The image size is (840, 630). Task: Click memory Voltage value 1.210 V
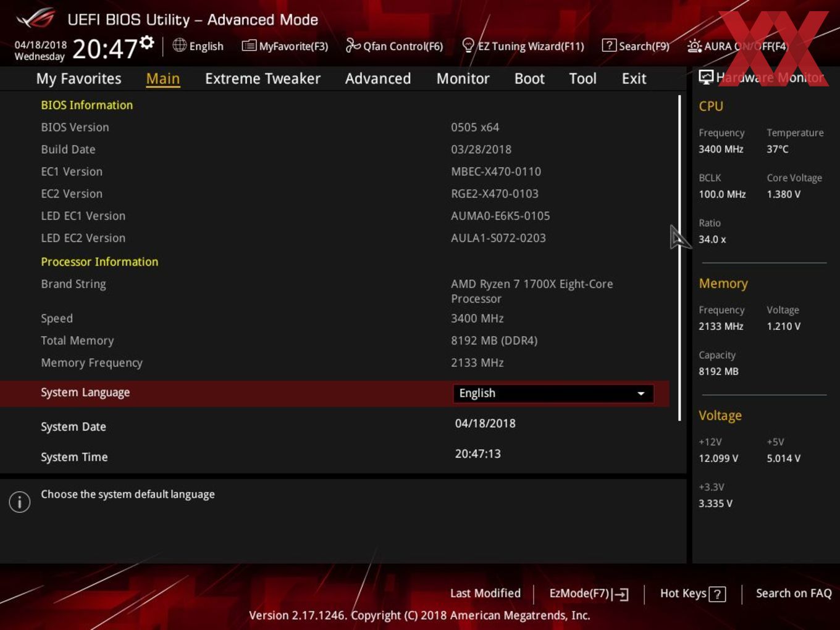[784, 326]
